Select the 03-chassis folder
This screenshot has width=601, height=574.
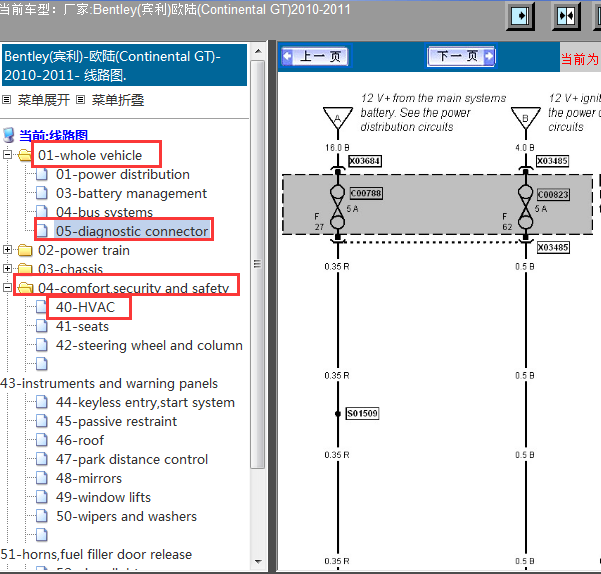tap(71, 269)
